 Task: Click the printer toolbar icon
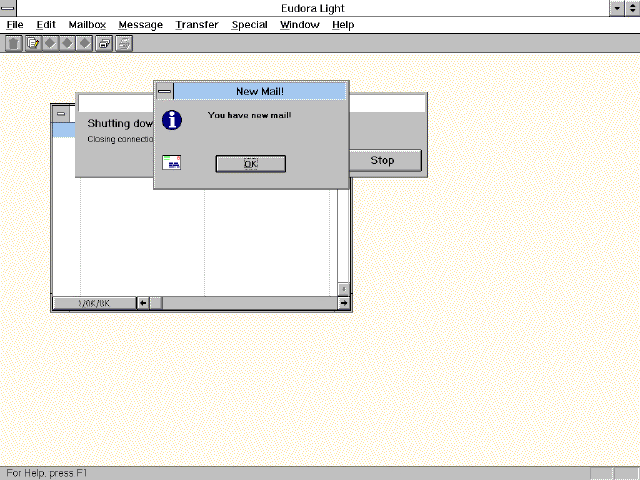124,43
